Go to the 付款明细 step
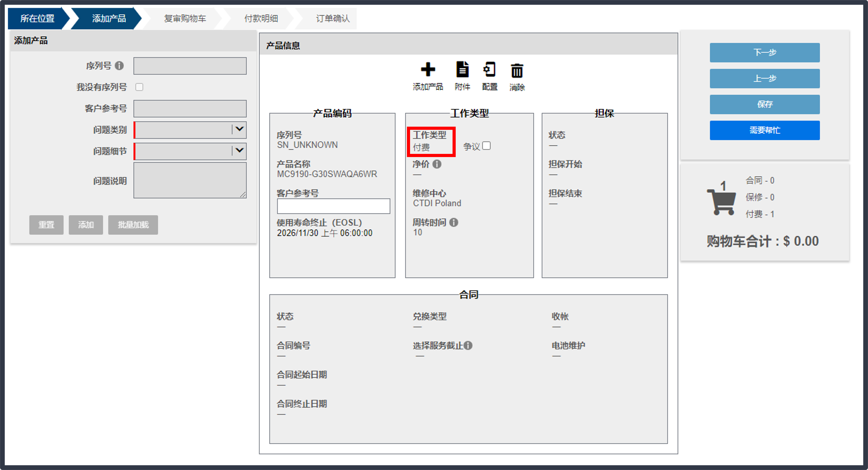Screen dimensions: 868x470 261,18
